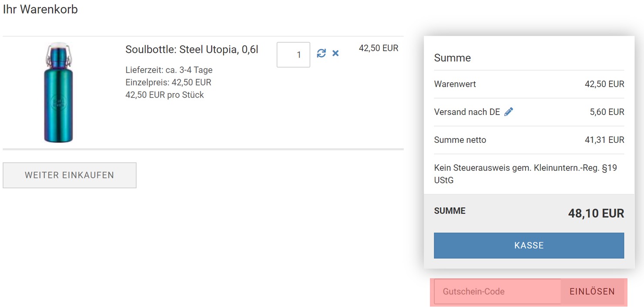The height and width of the screenshot is (307, 644).
Task: Redeem the voucher with Einlösen button
Action: tap(592, 291)
